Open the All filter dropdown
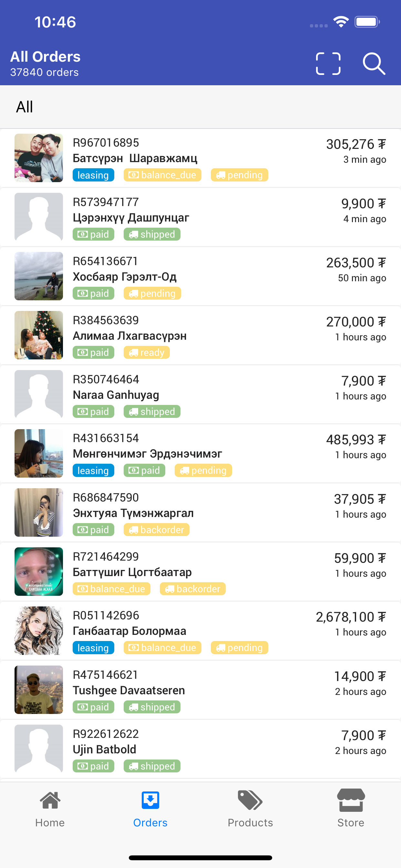This screenshot has width=401, height=868. 25,107
